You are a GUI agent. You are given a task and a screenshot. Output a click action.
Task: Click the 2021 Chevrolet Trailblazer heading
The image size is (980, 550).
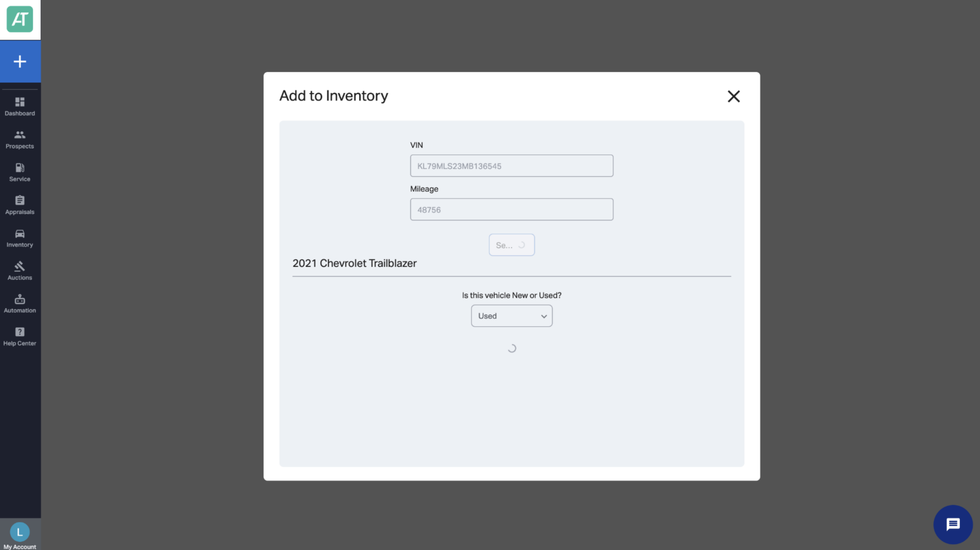tap(354, 263)
